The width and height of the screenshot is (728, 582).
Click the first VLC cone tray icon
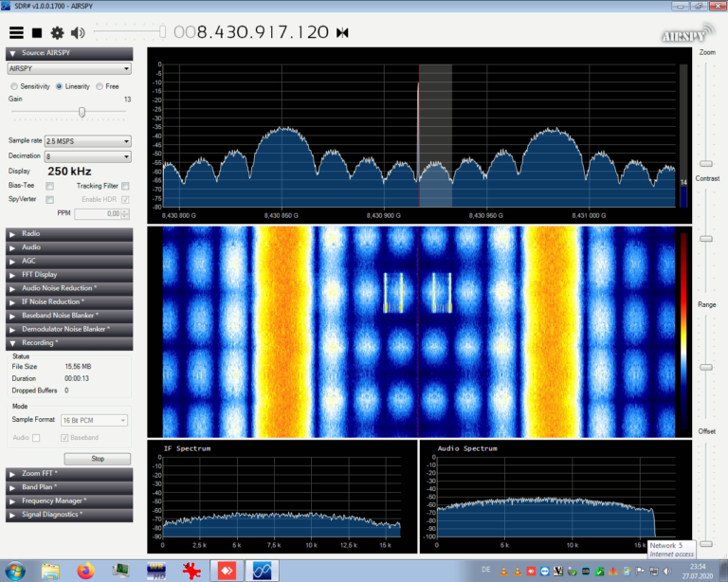point(503,572)
